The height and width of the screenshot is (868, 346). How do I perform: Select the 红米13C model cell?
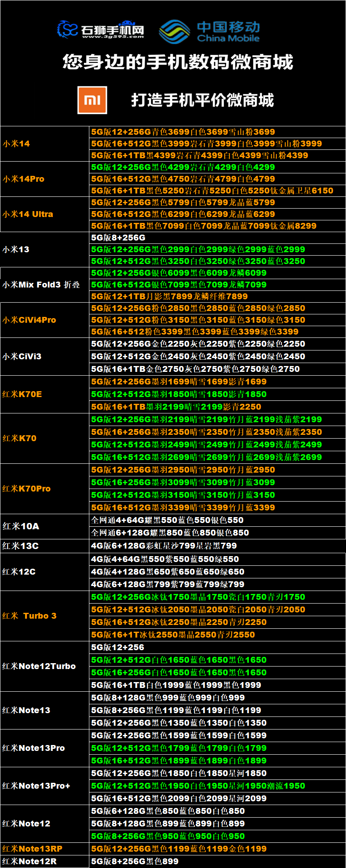[45, 546]
